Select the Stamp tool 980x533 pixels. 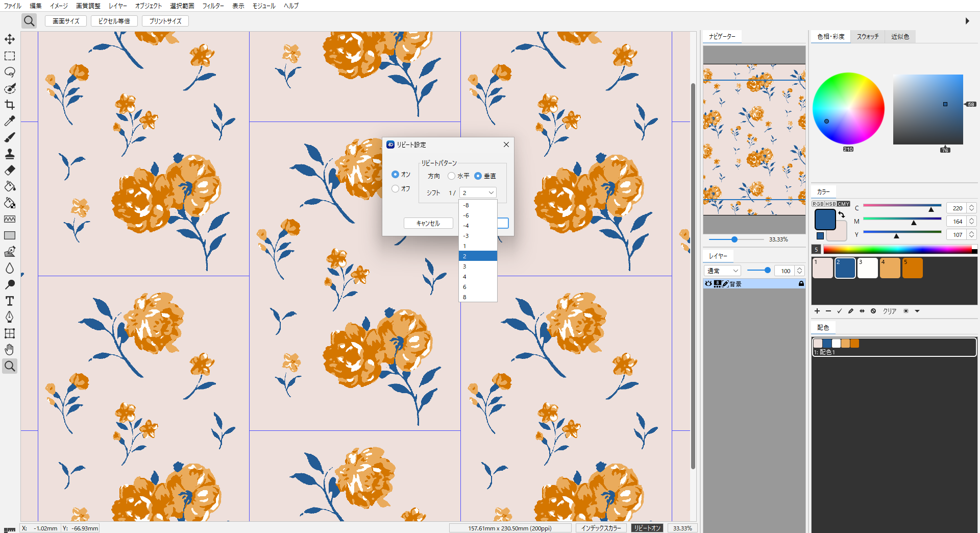(x=10, y=154)
